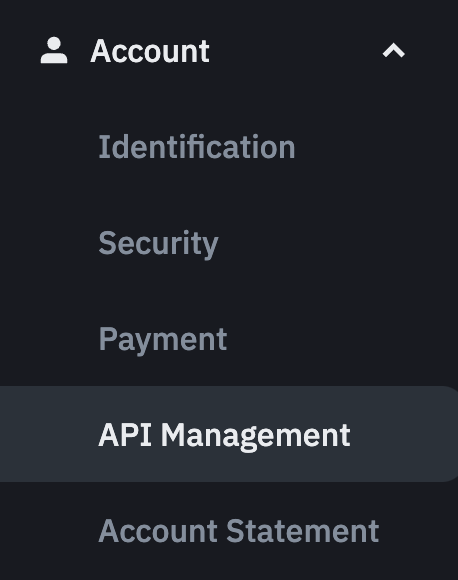Click the word Account in the header
458x580 pixels.
click(150, 51)
